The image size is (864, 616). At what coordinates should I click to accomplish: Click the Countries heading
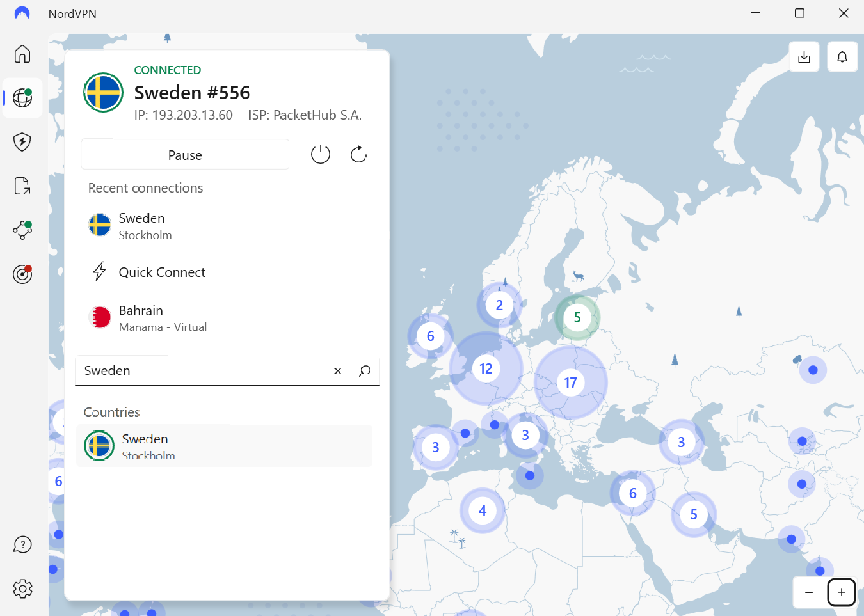click(111, 413)
